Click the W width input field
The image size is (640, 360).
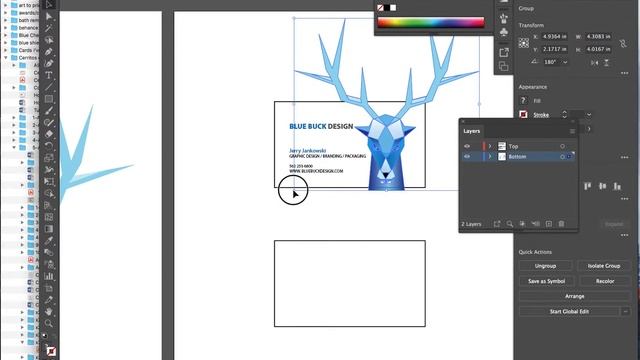pos(598,36)
